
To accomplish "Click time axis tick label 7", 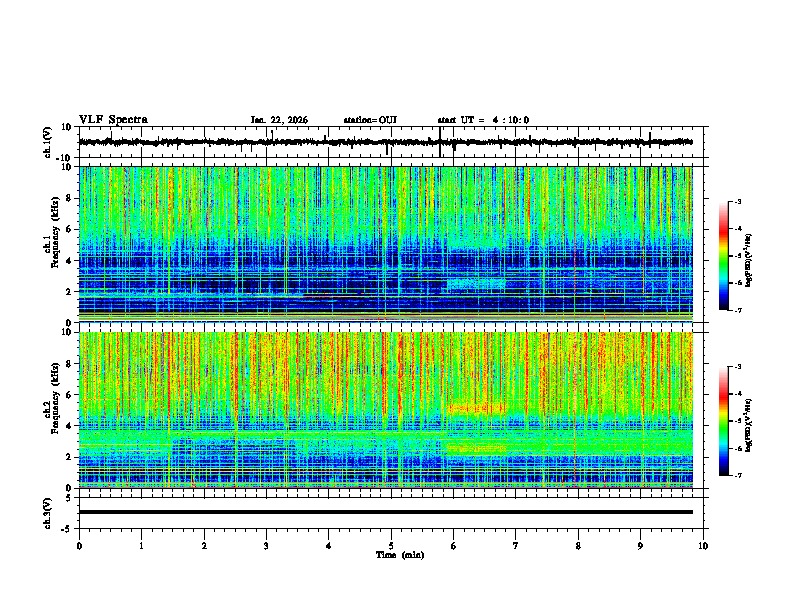I will 516,546.
